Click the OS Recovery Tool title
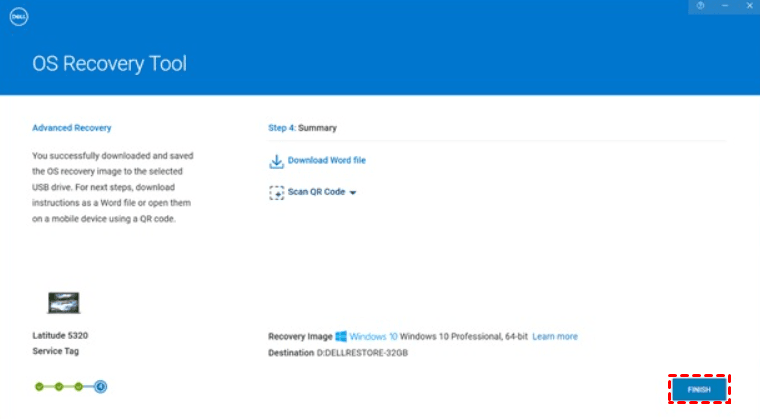The image size is (760, 419). pyautogui.click(x=110, y=64)
